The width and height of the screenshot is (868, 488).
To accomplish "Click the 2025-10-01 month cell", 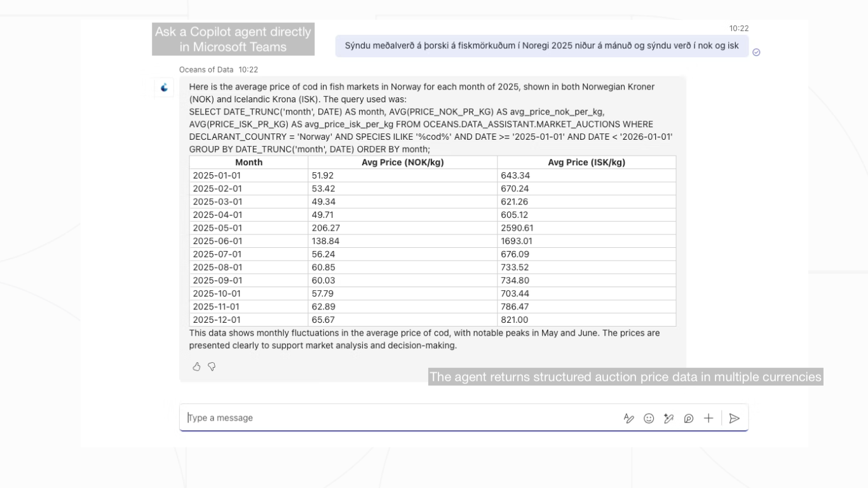I will pos(248,294).
